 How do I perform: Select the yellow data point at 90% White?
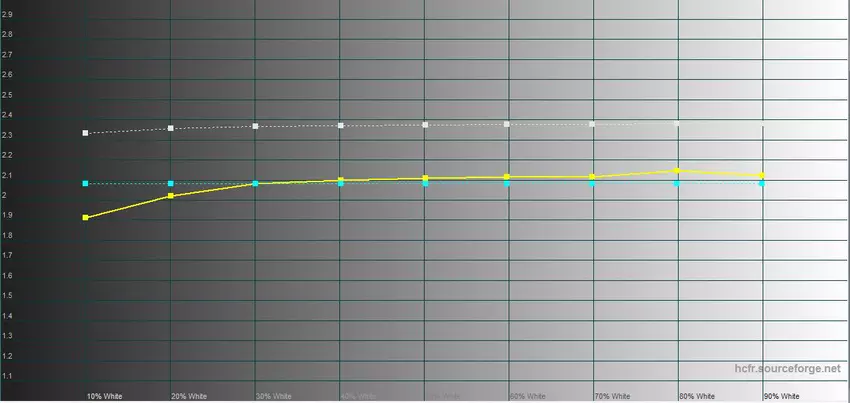click(763, 176)
